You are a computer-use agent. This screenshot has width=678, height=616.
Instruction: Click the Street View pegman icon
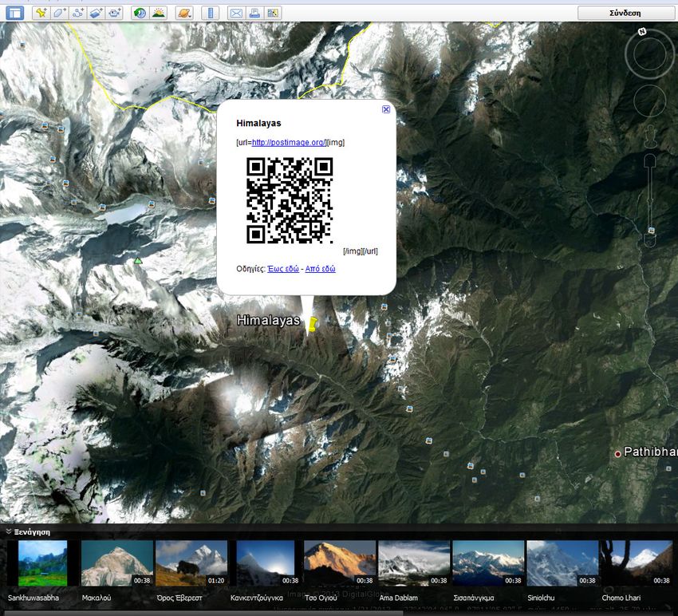point(649,136)
